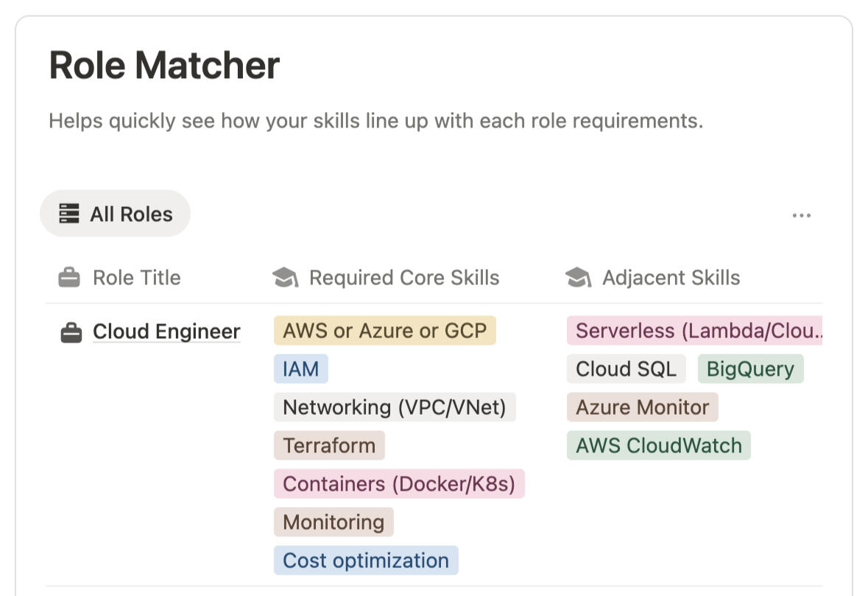Click the blue IAM skill tag

[300, 369]
